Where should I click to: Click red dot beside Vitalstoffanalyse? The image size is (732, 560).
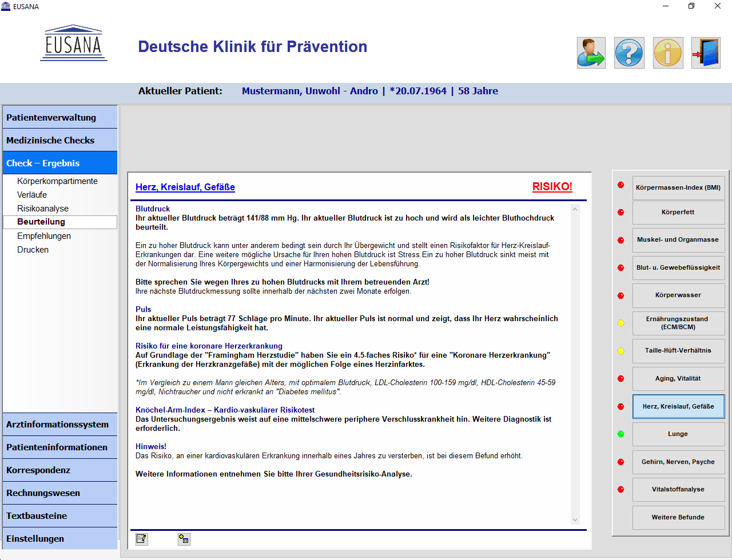tap(620, 490)
